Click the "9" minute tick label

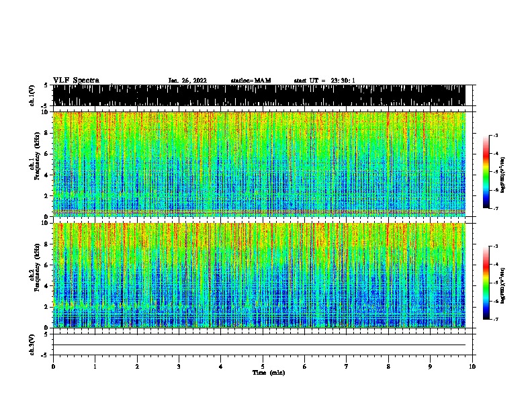coord(430,367)
